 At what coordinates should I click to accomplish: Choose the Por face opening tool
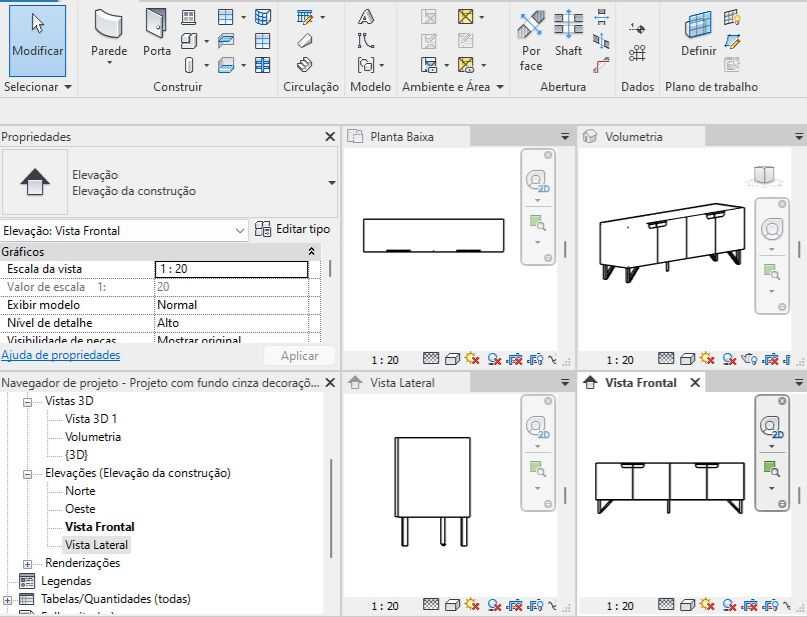pyautogui.click(x=531, y=41)
